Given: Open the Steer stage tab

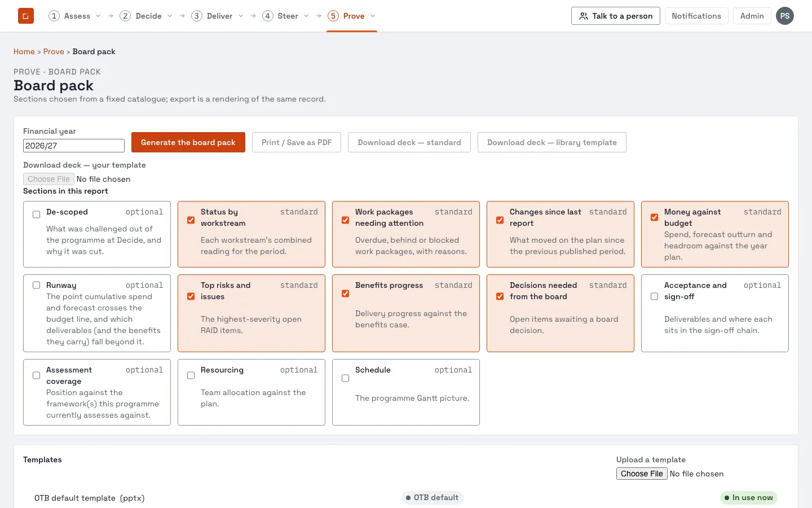Looking at the screenshot, I should [x=280, y=16].
